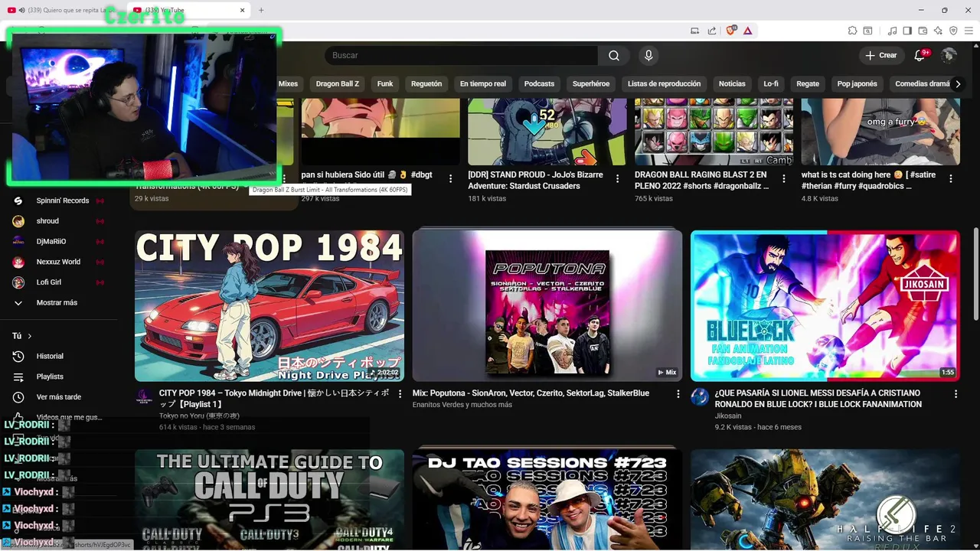Open the Mix: Poputona title link

click(x=531, y=393)
